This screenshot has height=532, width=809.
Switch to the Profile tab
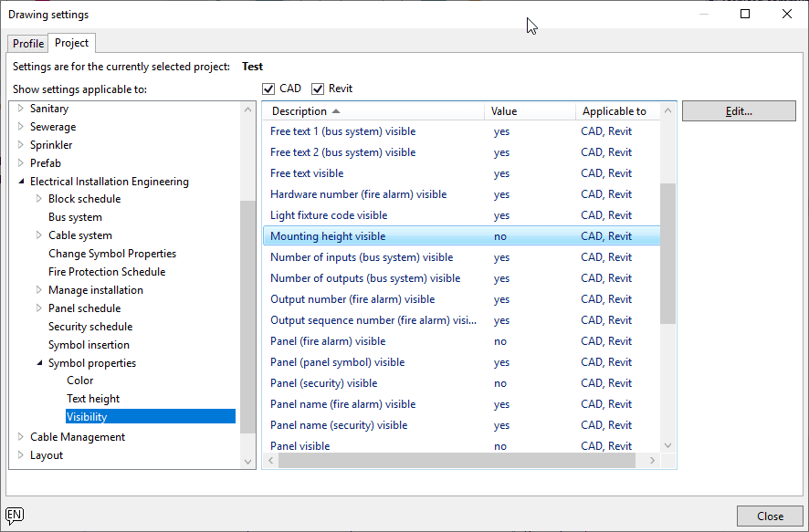(28, 44)
